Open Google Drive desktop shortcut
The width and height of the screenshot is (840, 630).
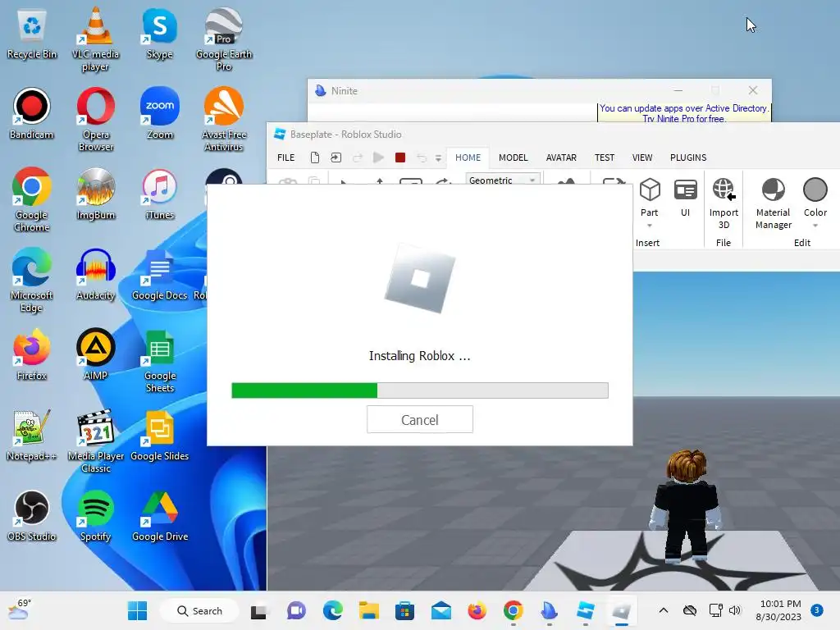tap(160, 515)
